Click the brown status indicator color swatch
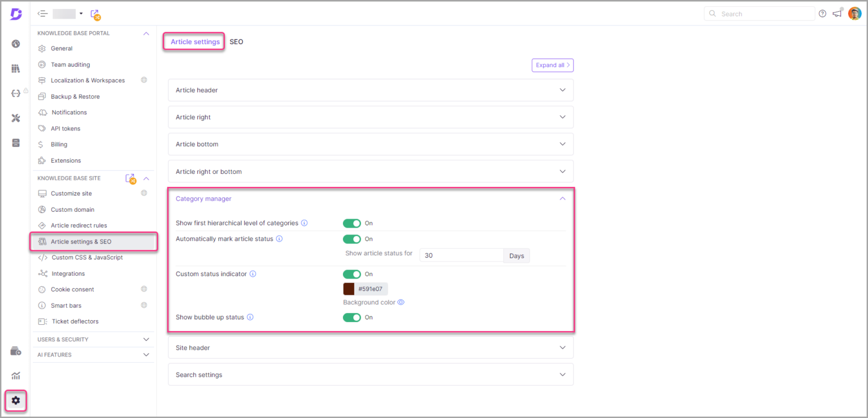Screen dimensions: 868x418 [x=349, y=289]
